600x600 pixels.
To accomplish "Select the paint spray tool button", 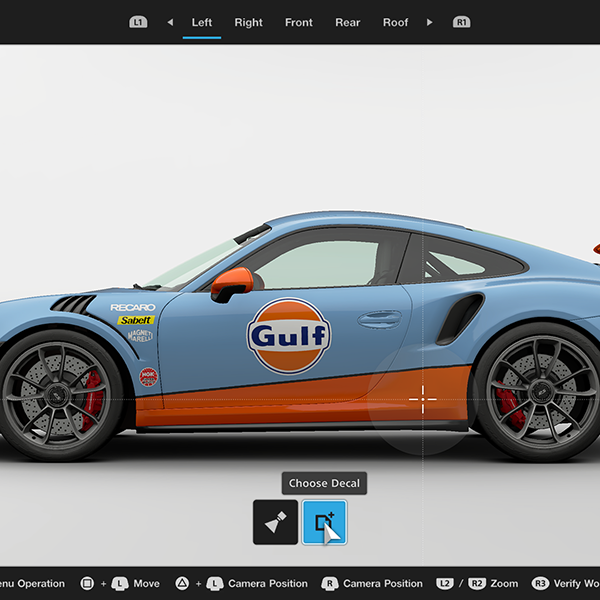I will [275, 522].
